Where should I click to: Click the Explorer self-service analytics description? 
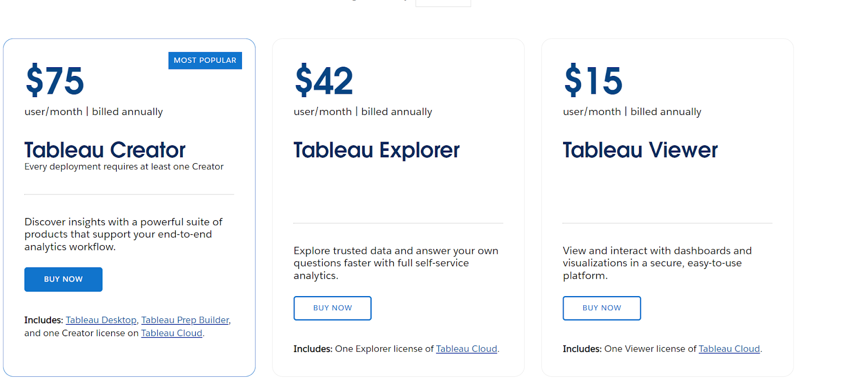(396, 263)
